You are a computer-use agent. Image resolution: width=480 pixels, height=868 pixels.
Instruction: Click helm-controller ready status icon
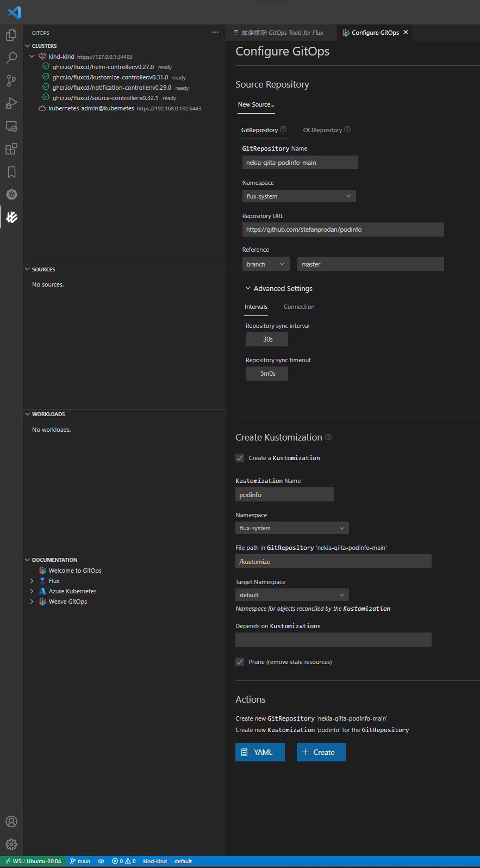point(46,66)
